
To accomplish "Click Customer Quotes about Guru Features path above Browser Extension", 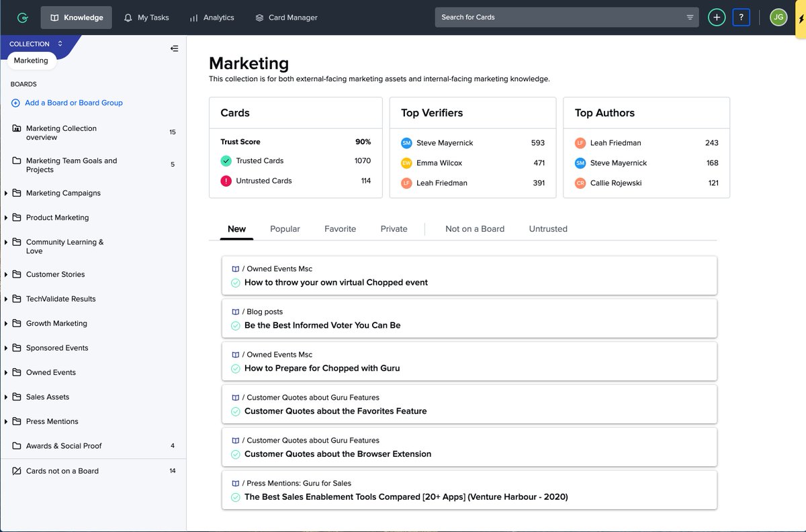I will [x=313, y=441].
